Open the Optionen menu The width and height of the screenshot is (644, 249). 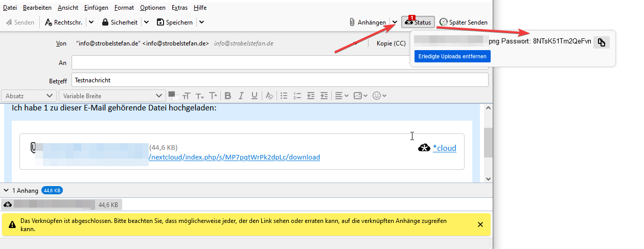point(153,8)
